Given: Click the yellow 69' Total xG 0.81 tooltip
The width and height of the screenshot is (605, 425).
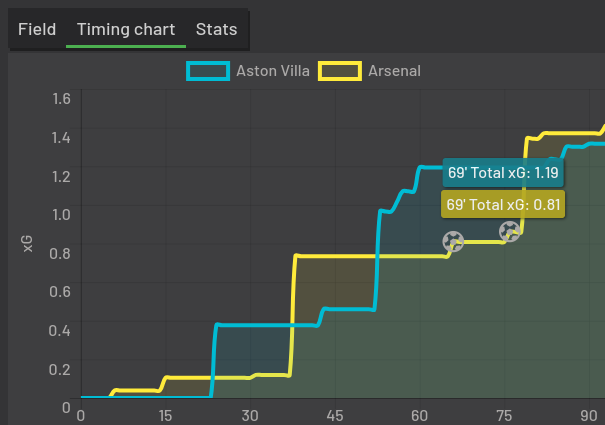Looking at the screenshot, I should tap(503, 205).
